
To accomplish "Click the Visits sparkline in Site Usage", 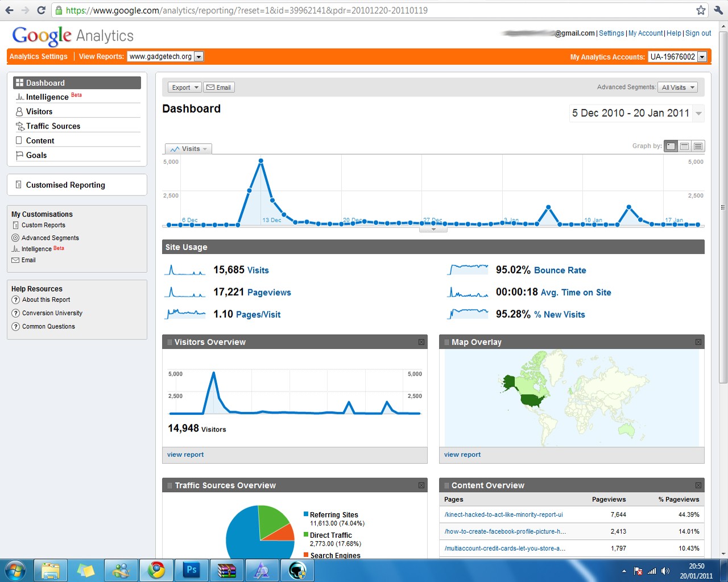I will 185,270.
